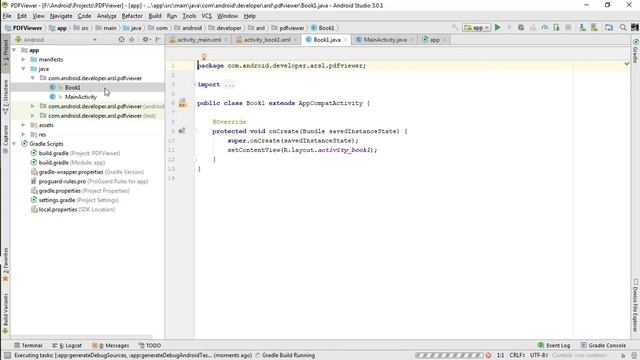Screen dimensions: 640x360
Task: Open the Logcat tool window
Action: [67, 345]
